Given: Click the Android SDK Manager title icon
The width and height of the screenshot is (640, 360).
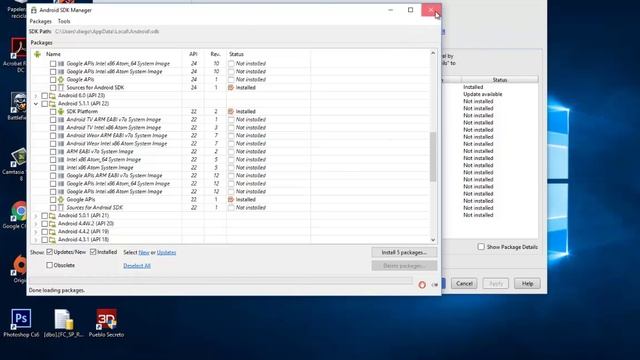Looking at the screenshot, I should [x=34, y=10].
